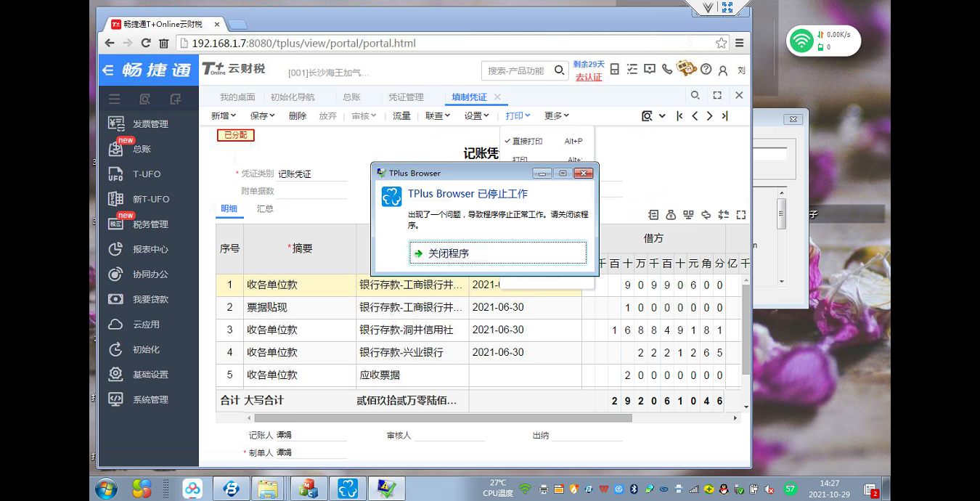Click the sidebar add-shortcut icon

[x=176, y=99]
